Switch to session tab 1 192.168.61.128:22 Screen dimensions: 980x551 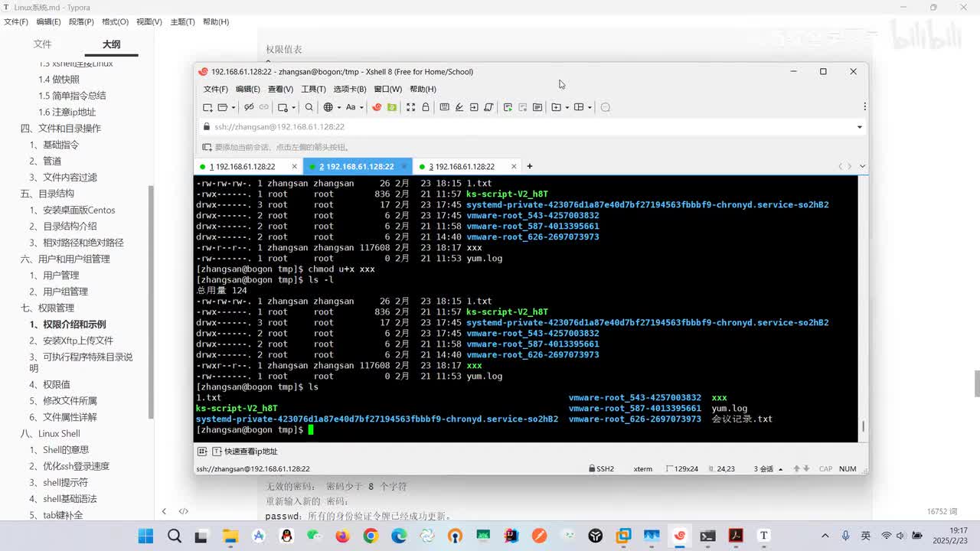point(249,166)
